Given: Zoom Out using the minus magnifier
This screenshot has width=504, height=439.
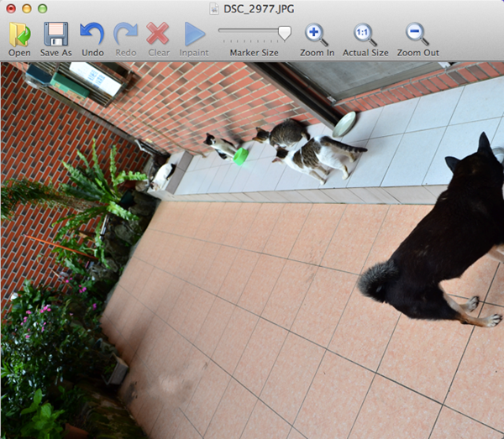Looking at the screenshot, I should pyautogui.click(x=417, y=34).
